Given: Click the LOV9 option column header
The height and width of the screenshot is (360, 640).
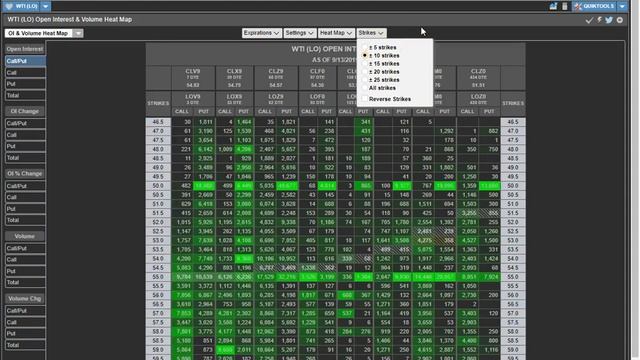Looking at the screenshot, I should [193, 99].
